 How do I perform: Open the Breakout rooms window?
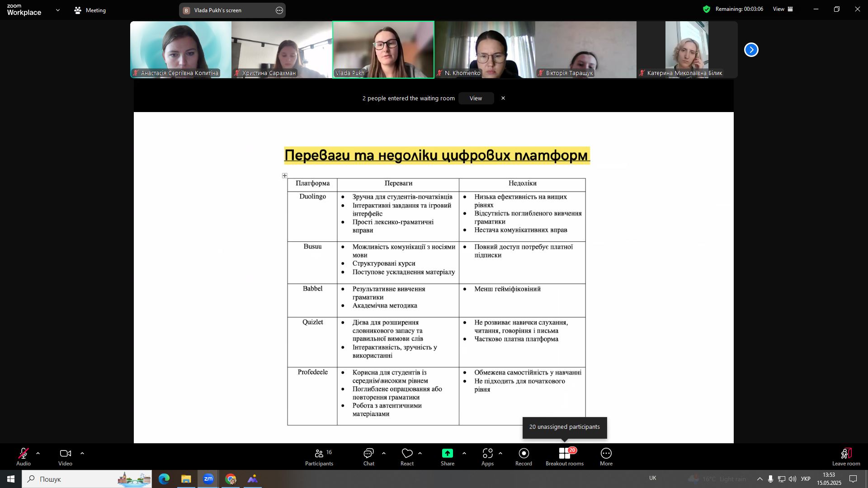(564, 456)
